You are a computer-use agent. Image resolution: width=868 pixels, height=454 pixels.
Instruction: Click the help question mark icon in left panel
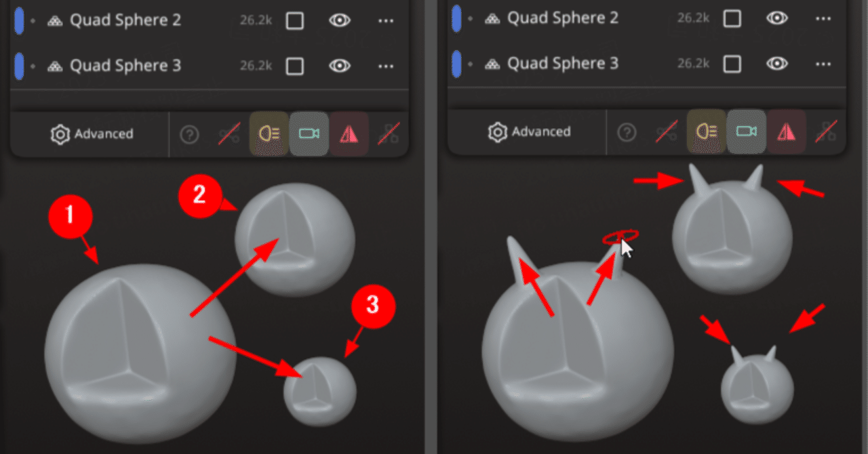189,134
